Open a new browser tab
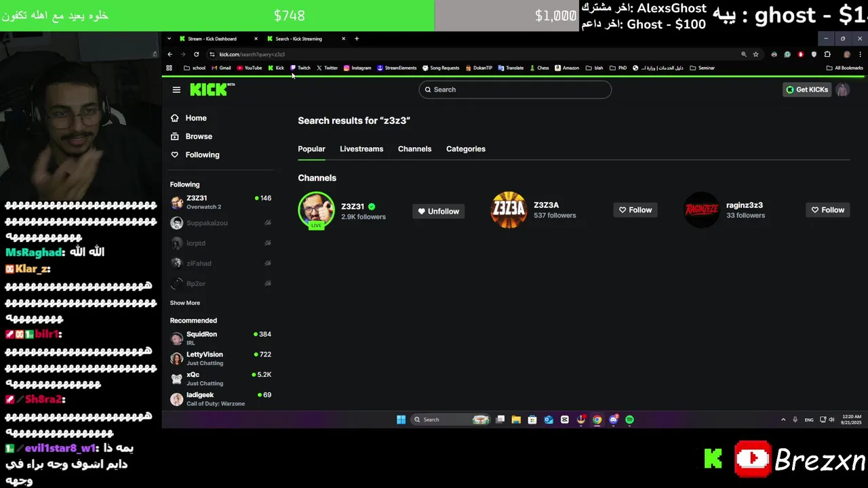The image size is (868, 488). pos(357,39)
